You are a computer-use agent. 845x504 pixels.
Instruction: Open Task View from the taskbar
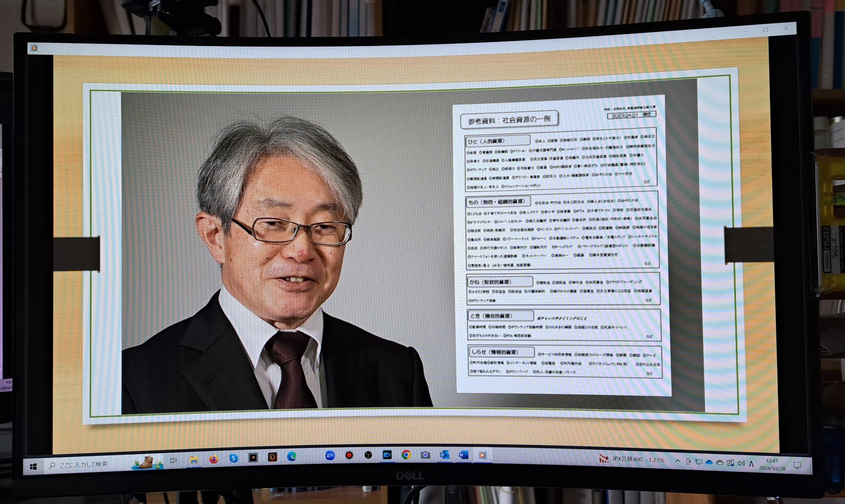[173, 460]
